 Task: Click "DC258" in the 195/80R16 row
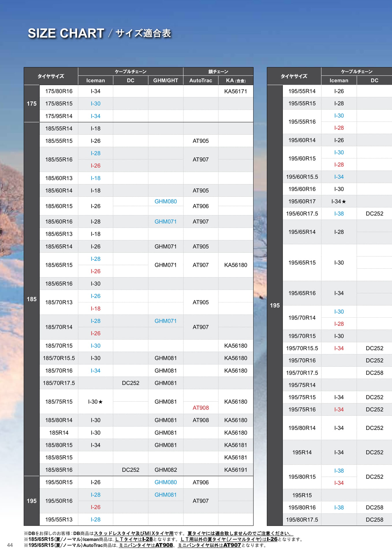(374, 507)
